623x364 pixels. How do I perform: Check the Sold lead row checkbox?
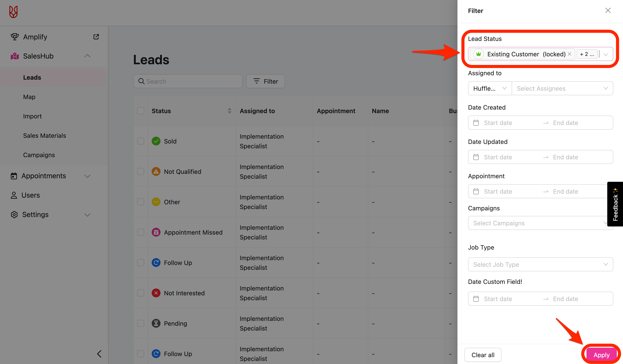coord(141,141)
